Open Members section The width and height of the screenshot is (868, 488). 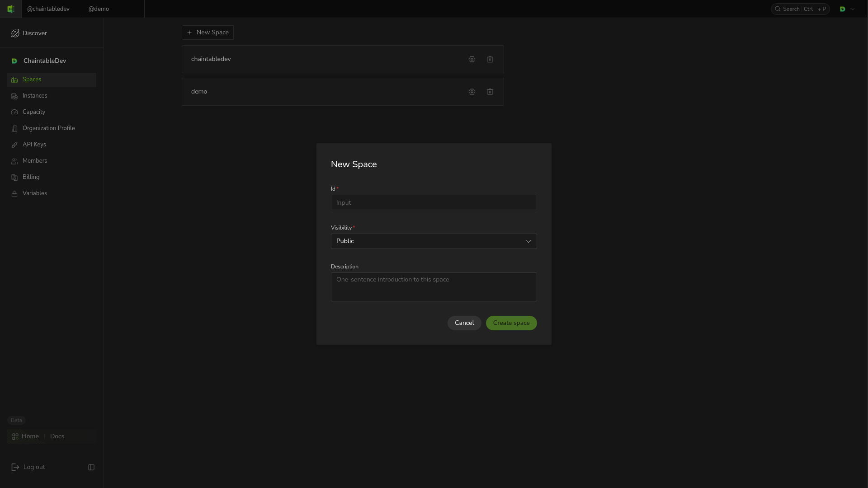pos(52,161)
